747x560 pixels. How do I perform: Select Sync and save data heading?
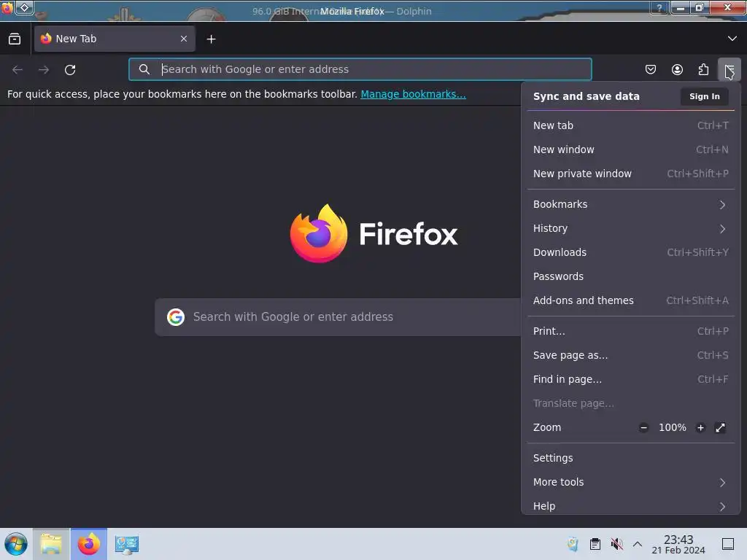pyautogui.click(x=586, y=96)
